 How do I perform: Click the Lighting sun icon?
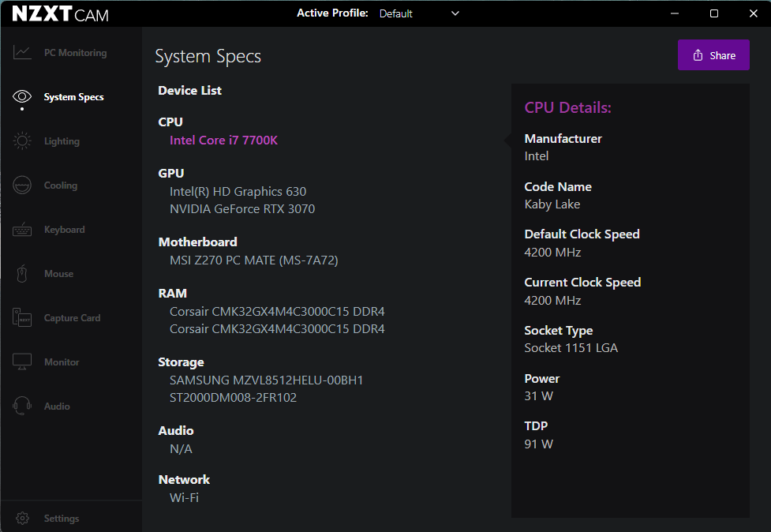pyautogui.click(x=22, y=141)
